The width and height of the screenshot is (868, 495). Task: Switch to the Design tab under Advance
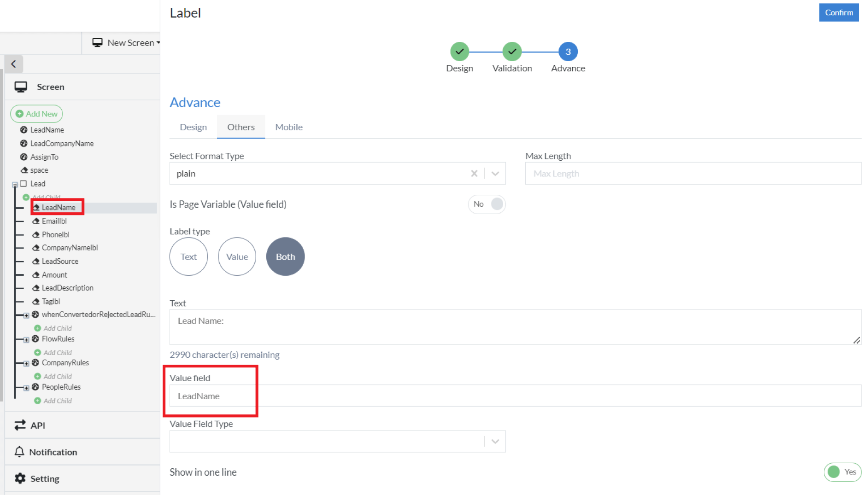[x=193, y=127]
